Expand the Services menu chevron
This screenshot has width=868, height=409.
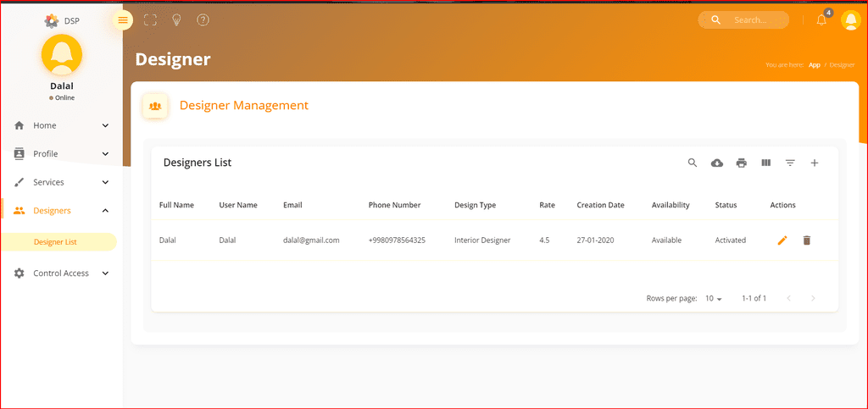[x=106, y=182]
